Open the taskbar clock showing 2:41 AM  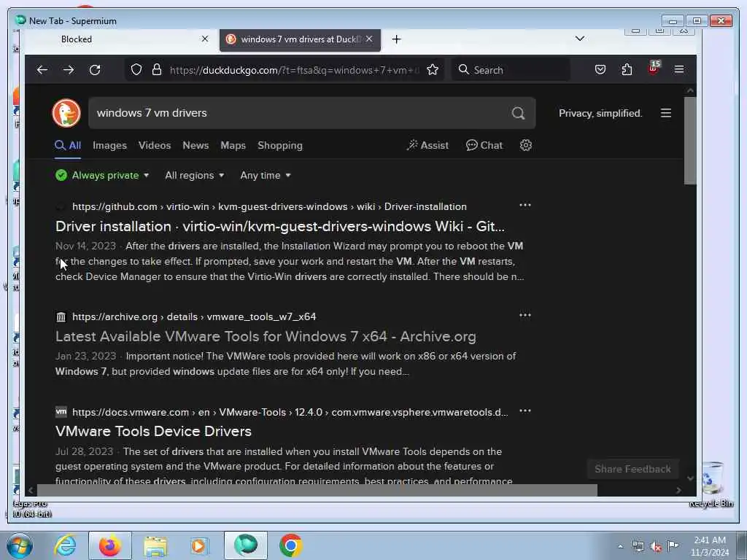point(710,546)
